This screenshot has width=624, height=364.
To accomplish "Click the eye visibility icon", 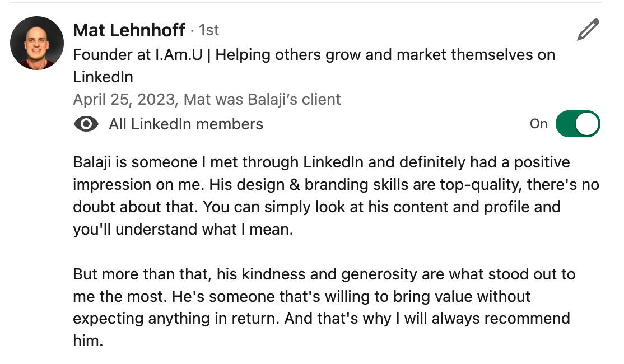I will click(x=86, y=124).
